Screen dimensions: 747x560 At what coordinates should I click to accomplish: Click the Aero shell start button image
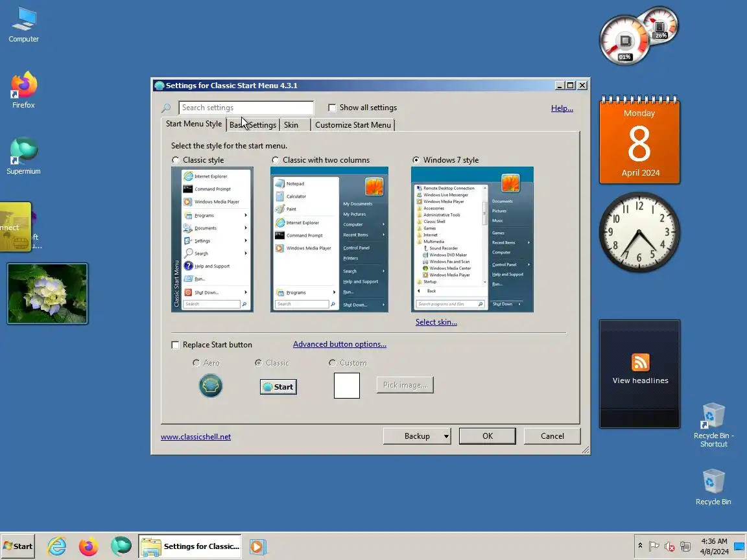(211, 386)
